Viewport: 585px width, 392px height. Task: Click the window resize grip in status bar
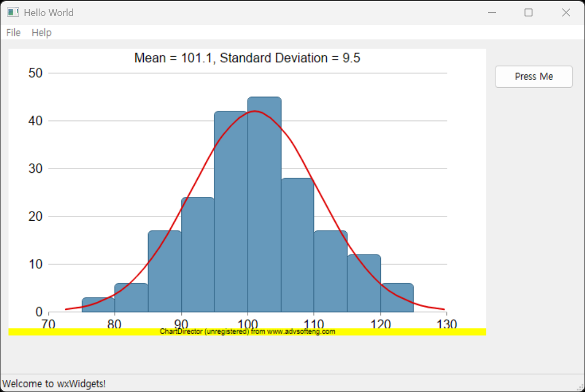click(580, 388)
